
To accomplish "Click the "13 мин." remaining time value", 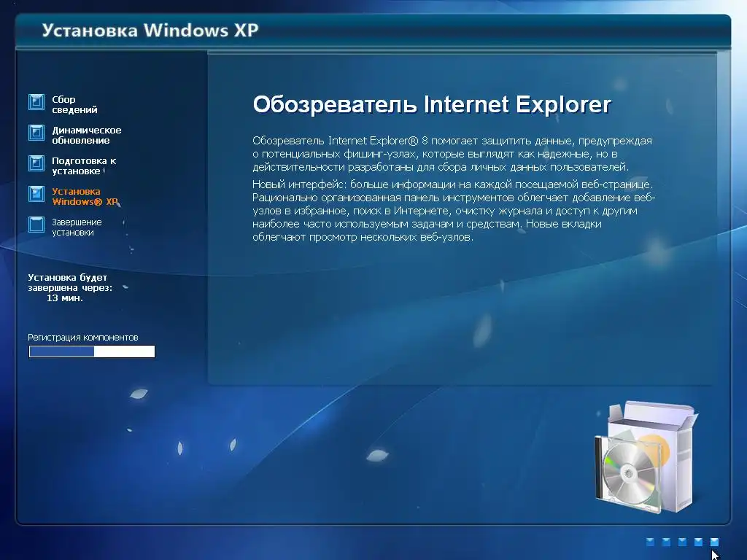I will click(65, 298).
